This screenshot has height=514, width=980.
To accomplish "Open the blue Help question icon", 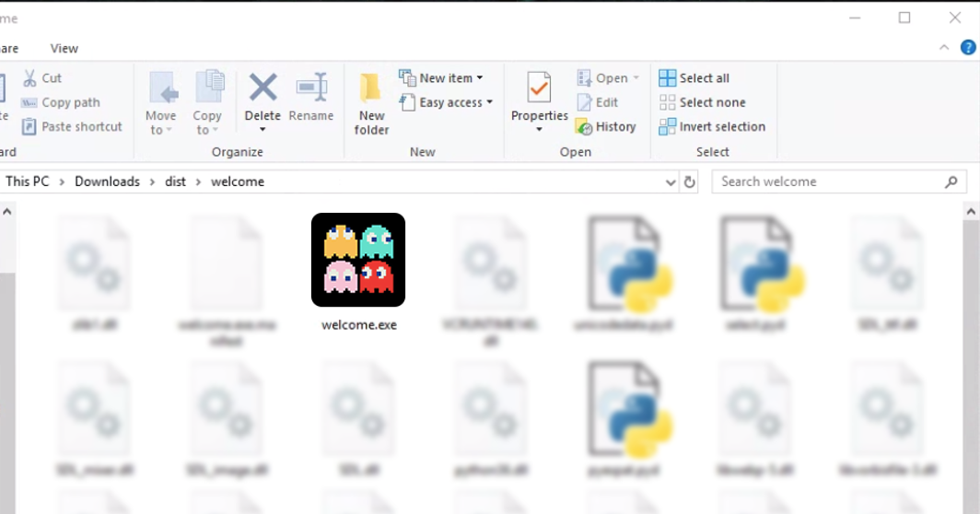I will tap(968, 48).
